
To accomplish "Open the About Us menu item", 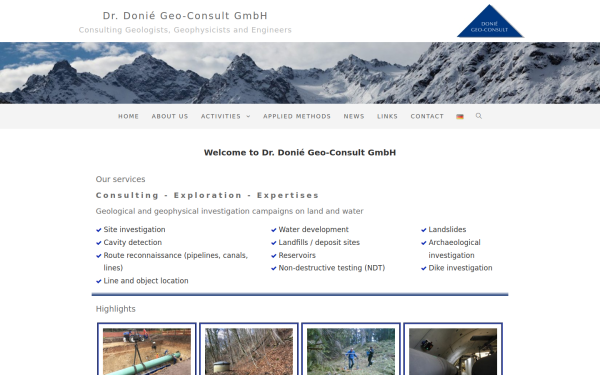I will (x=170, y=116).
